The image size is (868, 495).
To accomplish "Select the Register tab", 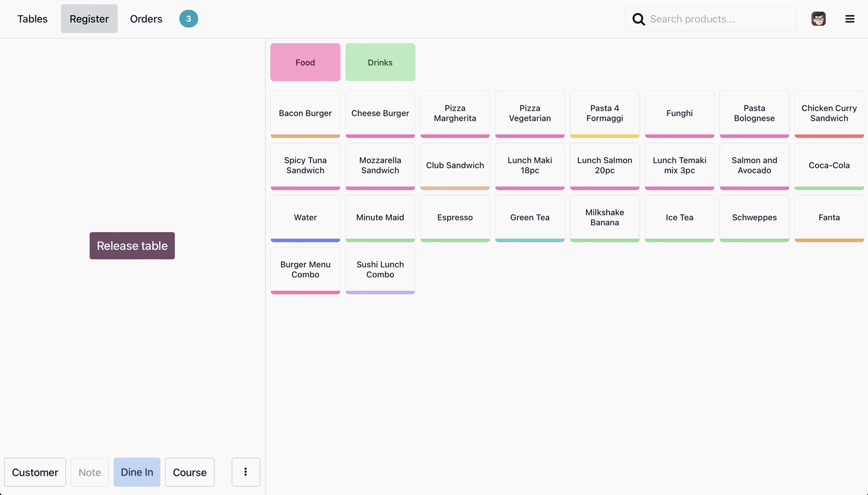I will click(89, 19).
